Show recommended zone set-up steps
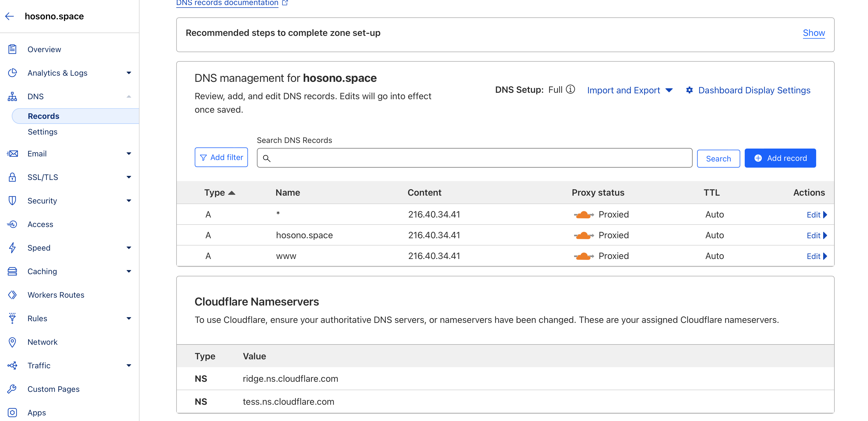 click(814, 33)
